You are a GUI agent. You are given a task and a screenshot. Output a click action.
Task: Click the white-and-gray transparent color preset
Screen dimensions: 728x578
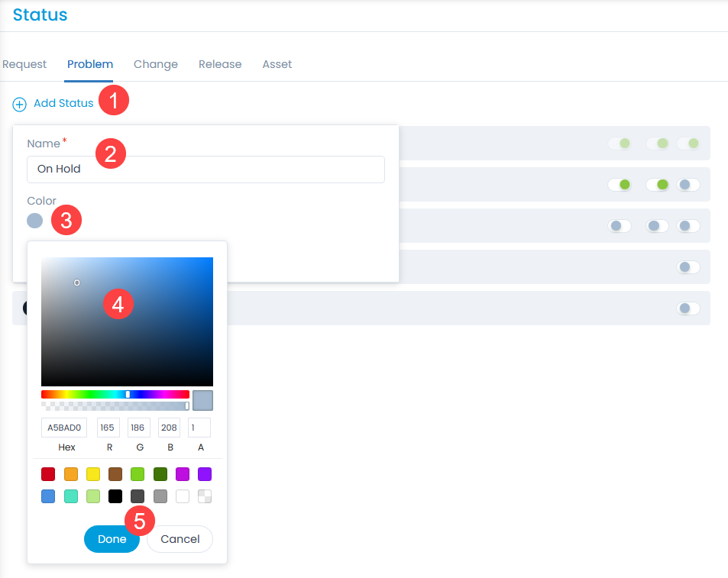204,496
